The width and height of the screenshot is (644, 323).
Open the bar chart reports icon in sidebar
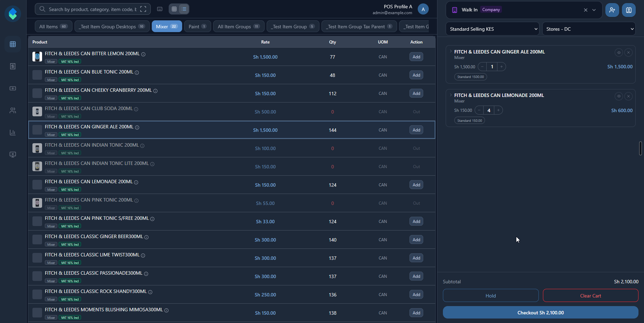13,133
